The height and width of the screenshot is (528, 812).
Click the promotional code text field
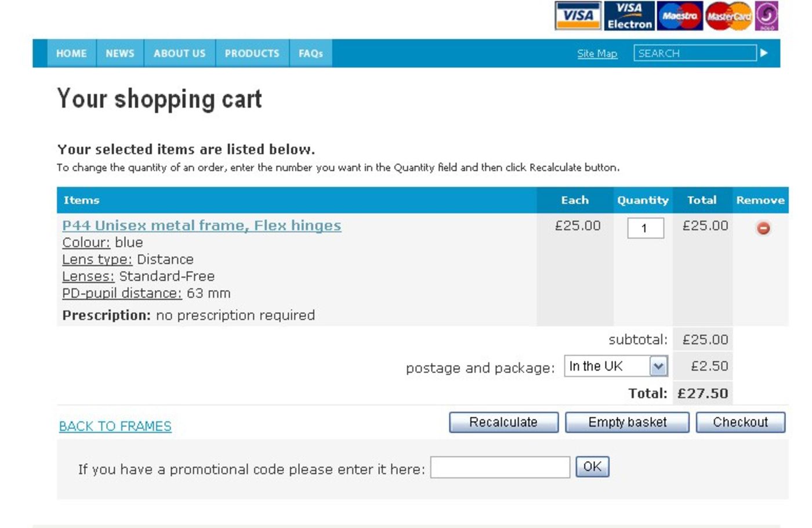pyautogui.click(x=500, y=468)
